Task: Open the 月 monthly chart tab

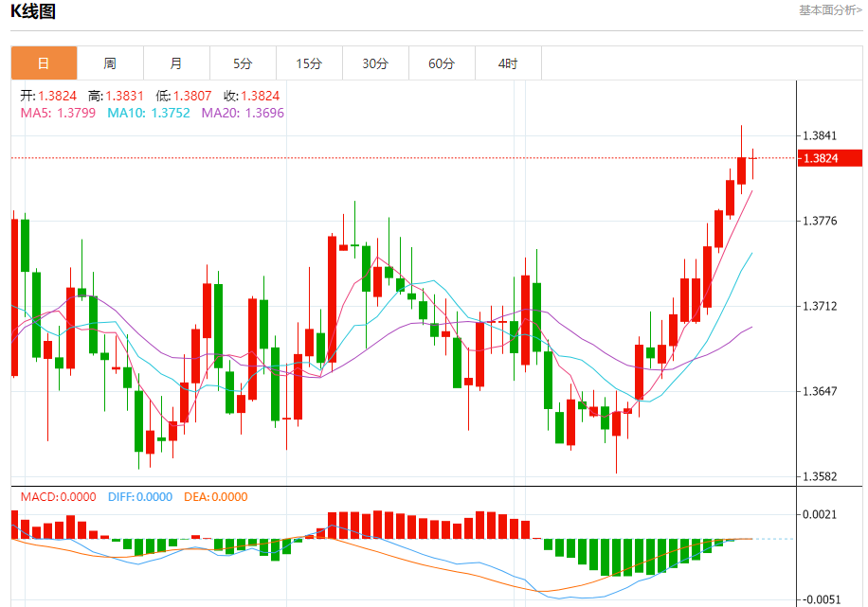Action: 176,63
